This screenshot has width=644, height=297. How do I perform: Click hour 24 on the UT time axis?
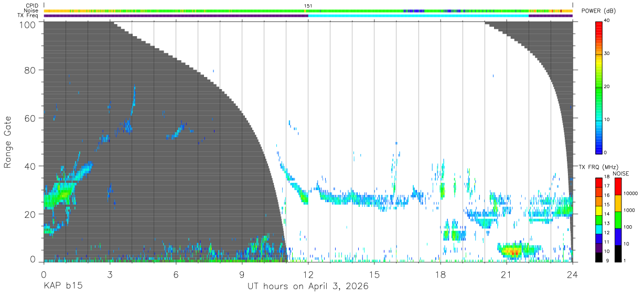(573, 274)
